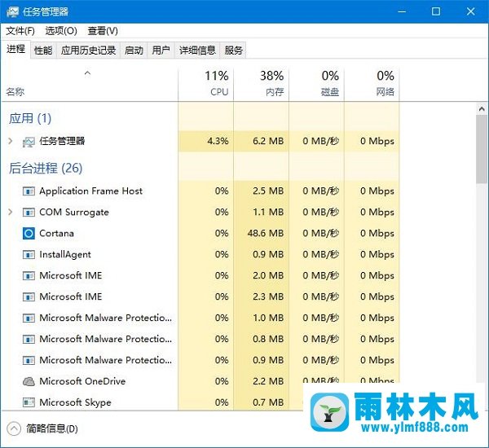This screenshot has height=448, width=489.
Task: Click the Microsoft Skype process icon
Action: [x=29, y=402]
